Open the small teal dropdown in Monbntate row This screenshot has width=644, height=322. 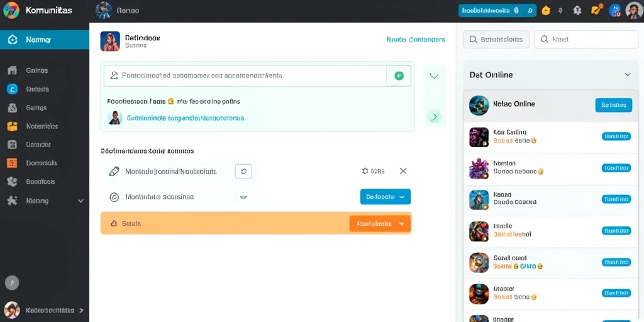click(243, 197)
